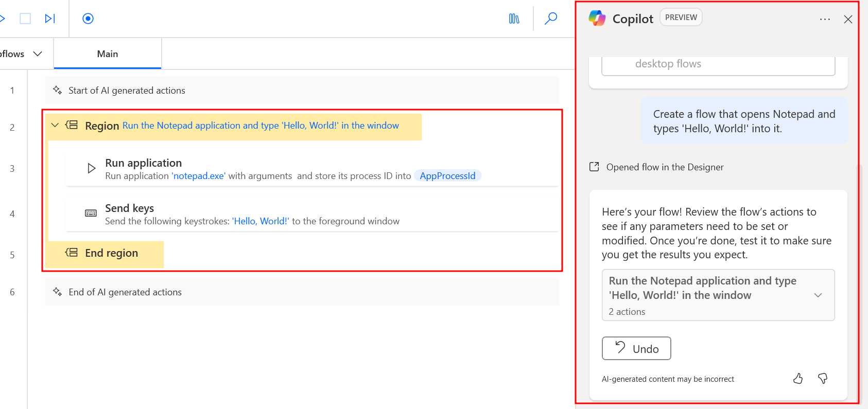Click the bold 'Region' label on line 2
Screen dimensions: 868x409
(x=102, y=126)
